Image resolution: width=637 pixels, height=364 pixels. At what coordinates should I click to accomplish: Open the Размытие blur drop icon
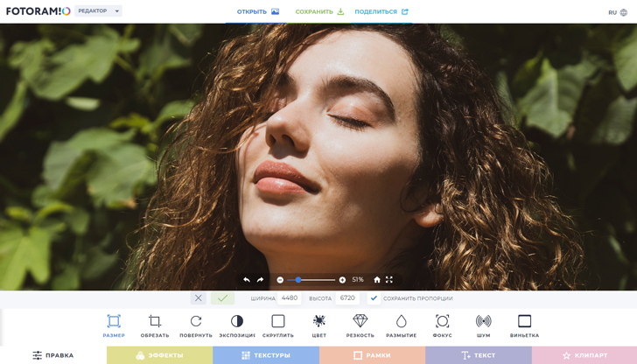(x=401, y=325)
